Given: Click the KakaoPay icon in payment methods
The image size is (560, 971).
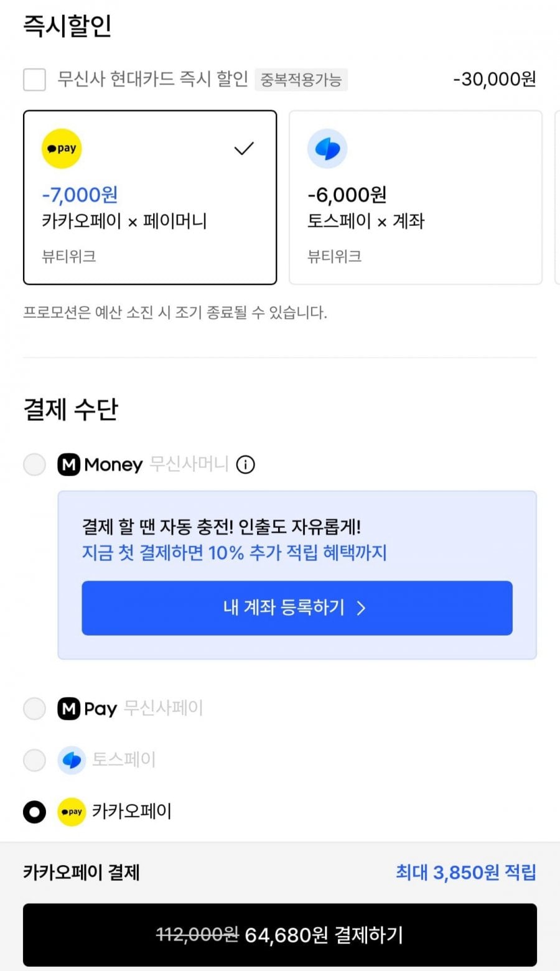Looking at the screenshot, I should [x=72, y=812].
